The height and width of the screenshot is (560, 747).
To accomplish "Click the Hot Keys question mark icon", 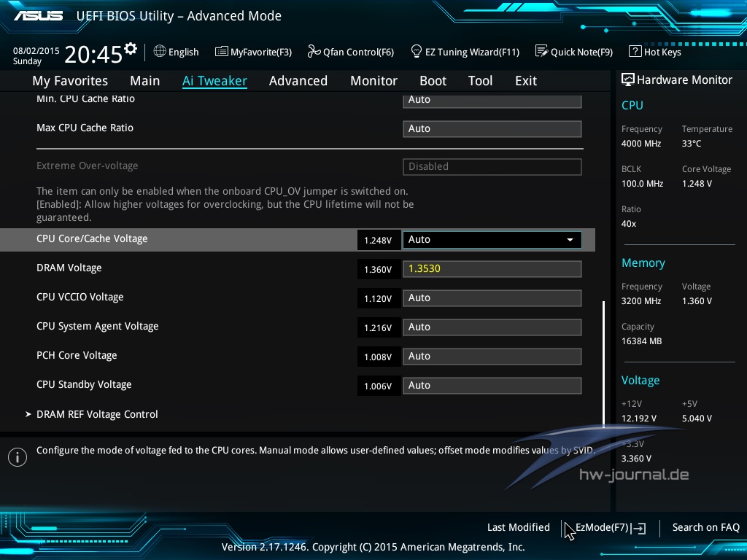I will pos(635,52).
